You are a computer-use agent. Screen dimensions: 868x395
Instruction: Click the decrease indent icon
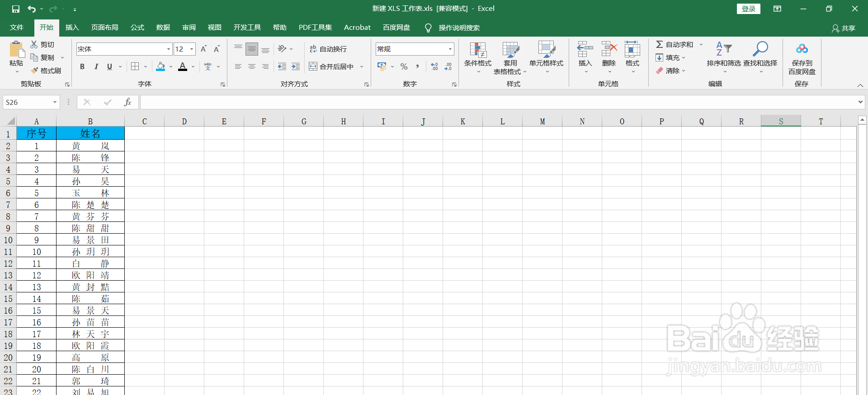282,66
